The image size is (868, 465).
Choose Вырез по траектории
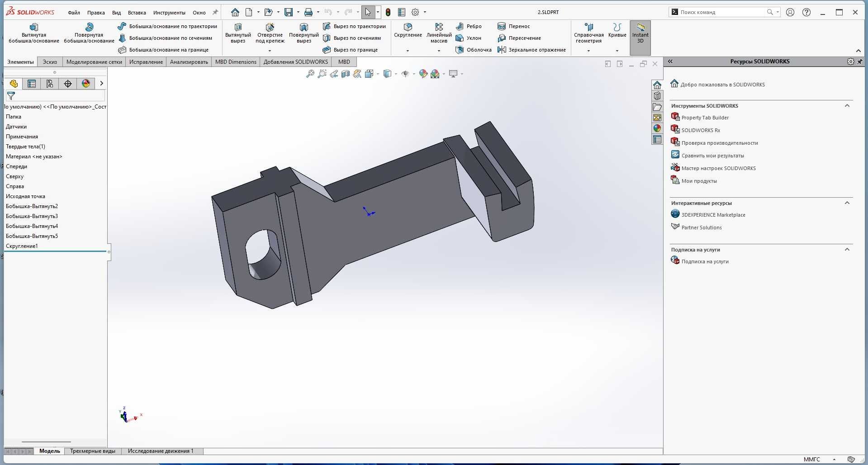click(354, 26)
